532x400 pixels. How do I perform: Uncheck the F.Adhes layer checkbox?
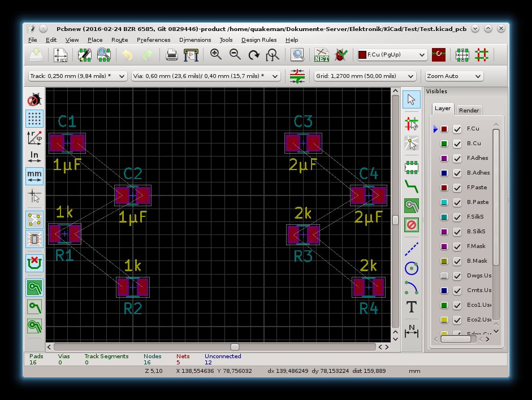[457, 158]
